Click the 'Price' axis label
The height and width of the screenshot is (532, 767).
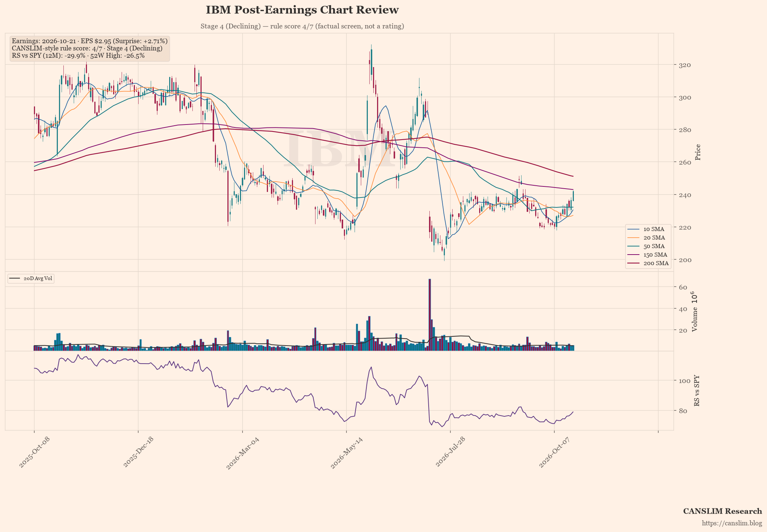(x=698, y=152)
